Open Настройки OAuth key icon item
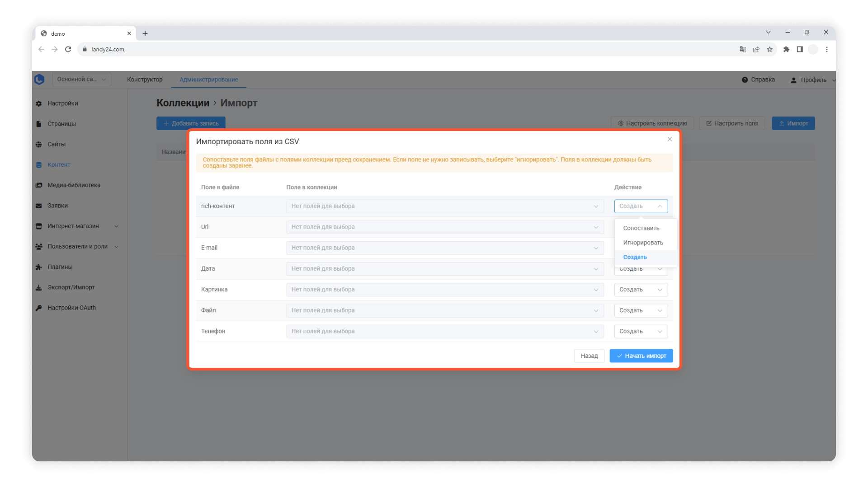The image size is (868, 488). [39, 308]
